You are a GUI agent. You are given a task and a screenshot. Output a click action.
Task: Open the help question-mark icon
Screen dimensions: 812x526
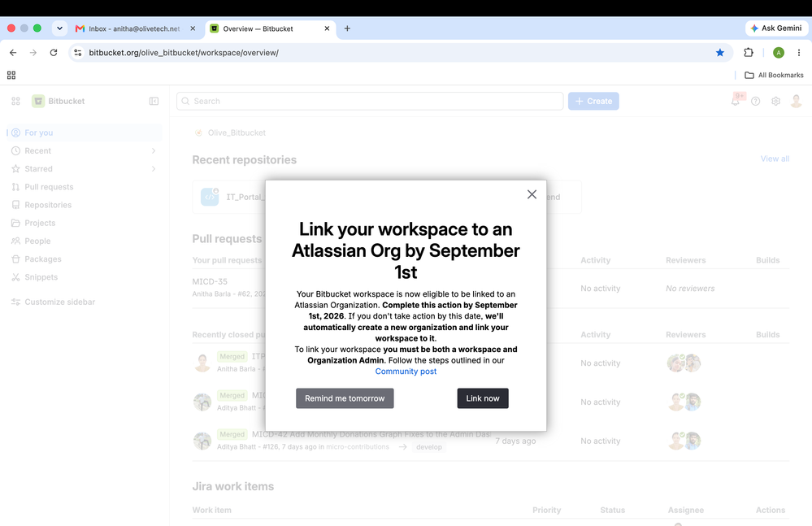coord(756,101)
